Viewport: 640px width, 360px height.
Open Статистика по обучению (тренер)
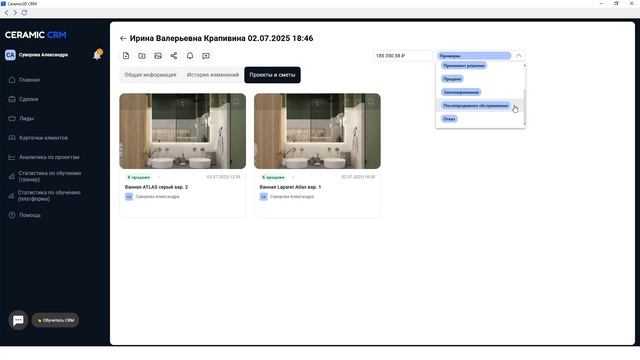point(49,176)
